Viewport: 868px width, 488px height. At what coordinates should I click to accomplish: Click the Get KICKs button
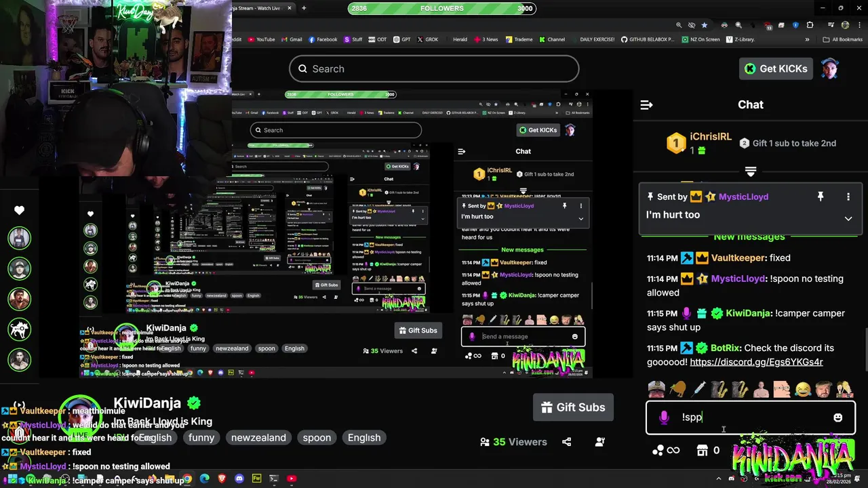[x=776, y=68]
